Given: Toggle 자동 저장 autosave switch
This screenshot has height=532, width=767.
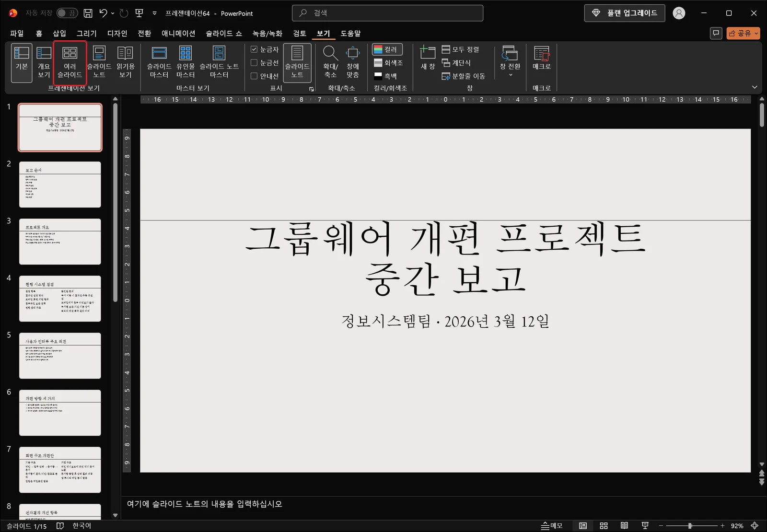Looking at the screenshot, I should pos(67,13).
